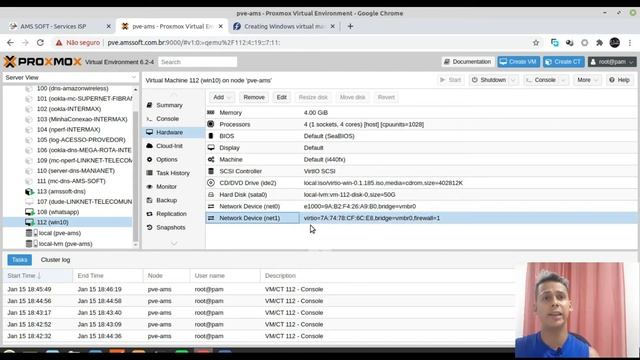Open the Console section in VM side menu
Image resolution: width=640 pixels, height=360 pixels.
tap(167, 119)
